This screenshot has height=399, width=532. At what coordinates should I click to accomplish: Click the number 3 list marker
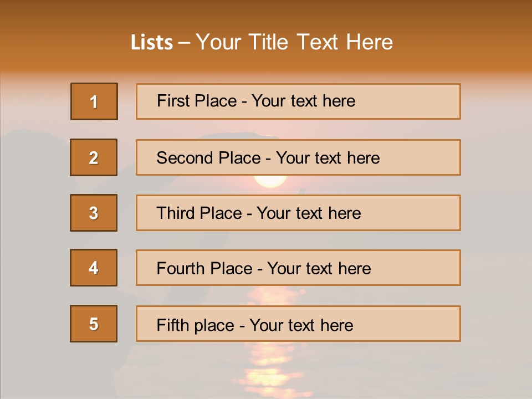click(x=94, y=213)
